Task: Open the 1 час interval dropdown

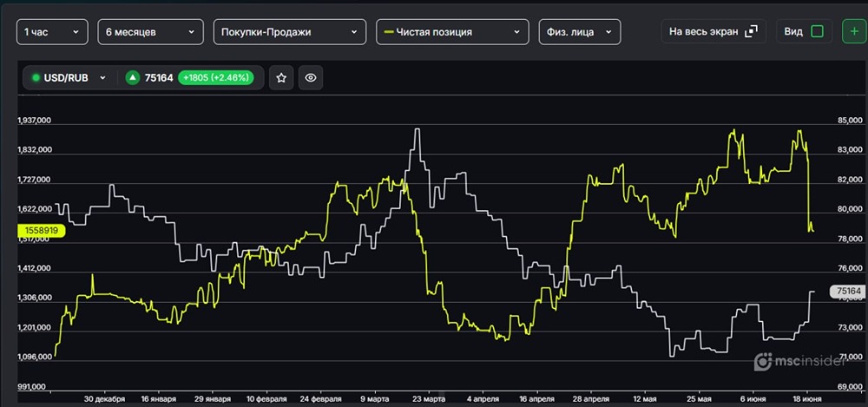Action: (52, 32)
